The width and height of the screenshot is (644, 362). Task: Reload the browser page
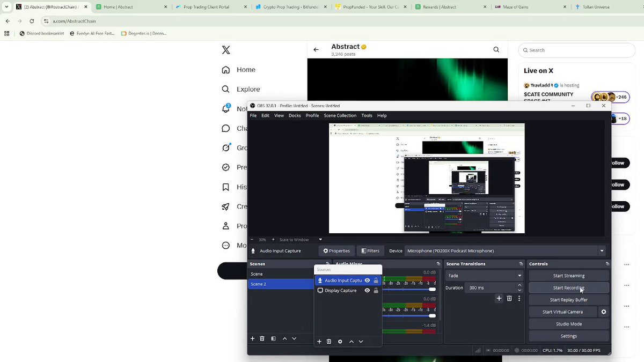coord(32,21)
